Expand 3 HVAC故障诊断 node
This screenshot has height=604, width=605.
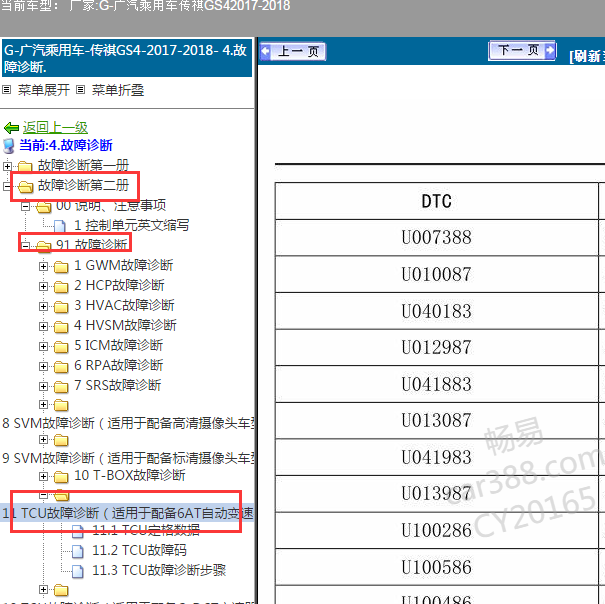pos(43,306)
